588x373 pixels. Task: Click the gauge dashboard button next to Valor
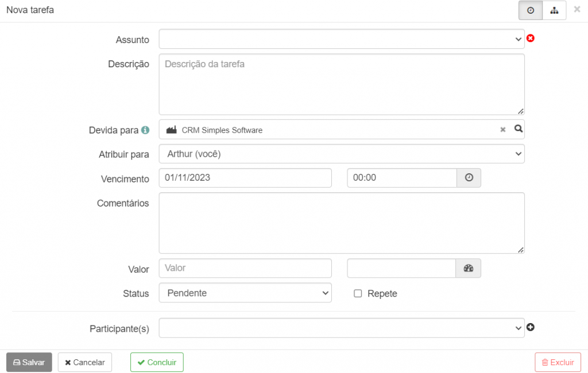point(469,268)
